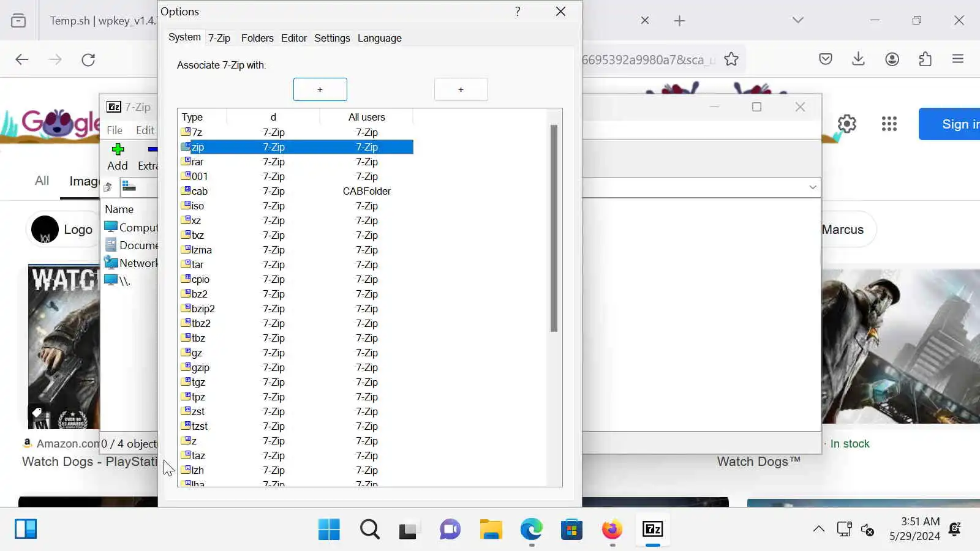Select the tar file type row
The width and height of the screenshot is (980, 551).
click(296, 264)
